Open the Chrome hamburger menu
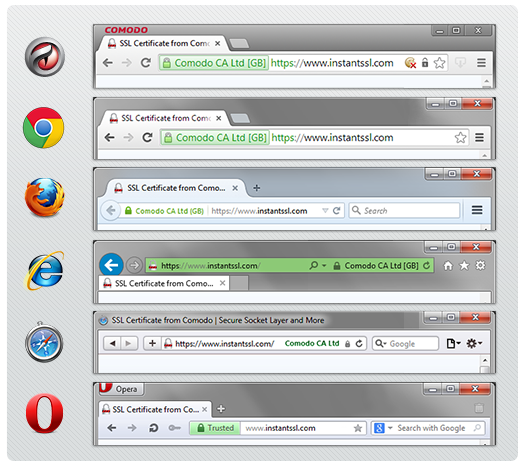This screenshot has height=467, width=523. tap(480, 137)
